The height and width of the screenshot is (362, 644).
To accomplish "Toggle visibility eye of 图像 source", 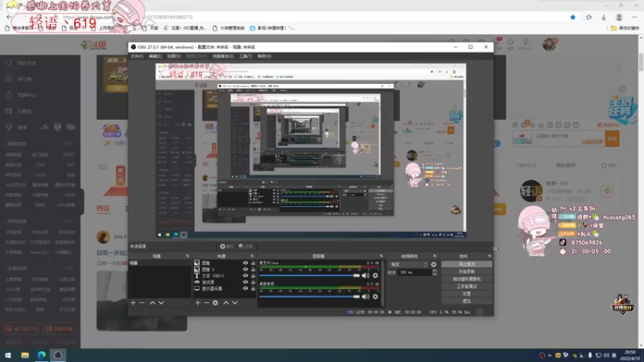I will (x=246, y=263).
